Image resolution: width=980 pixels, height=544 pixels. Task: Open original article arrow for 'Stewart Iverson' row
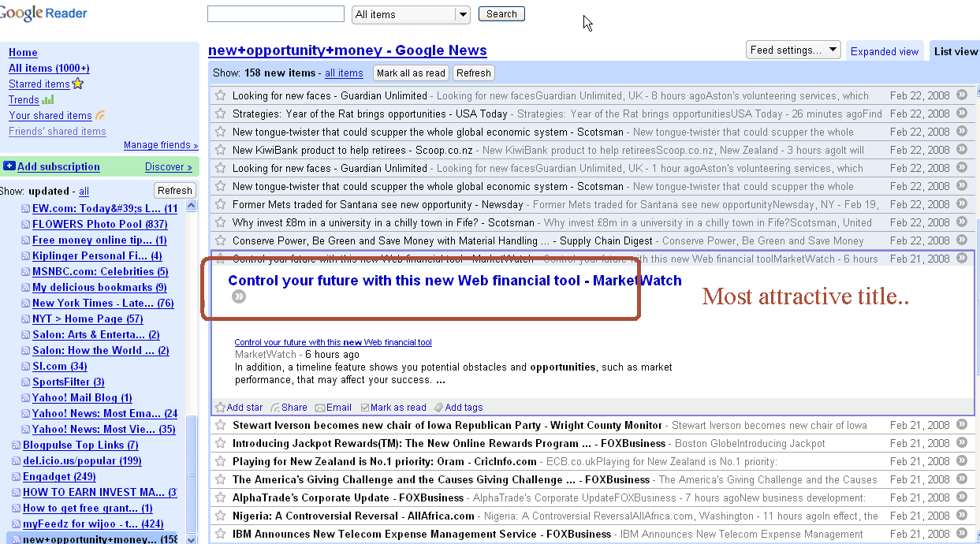[961, 424]
